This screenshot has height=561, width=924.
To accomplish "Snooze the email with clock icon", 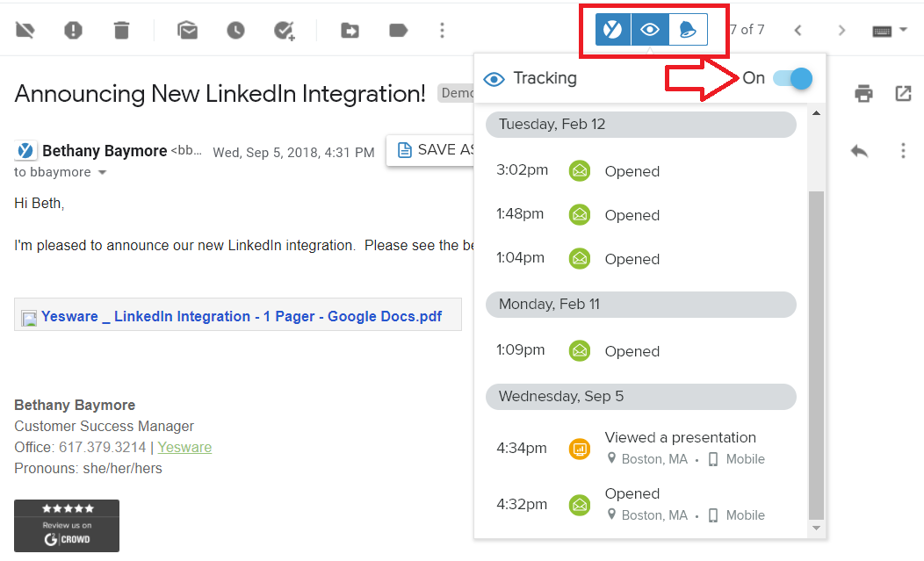I will pos(235,30).
